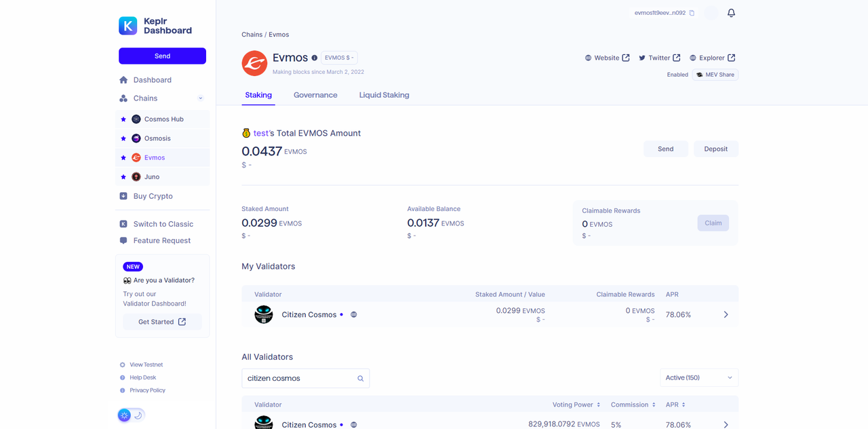Toggle the favorite star beside Osmosis
The height and width of the screenshot is (429, 868).
coord(123,138)
